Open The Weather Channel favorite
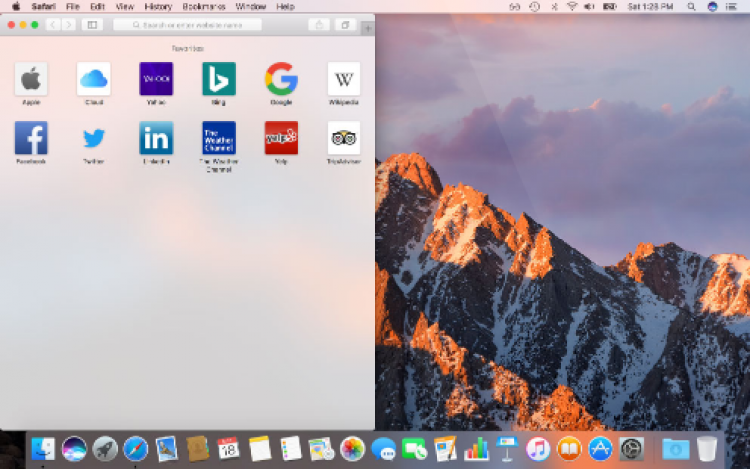Screen dimensions: 750x469 point(218,138)
